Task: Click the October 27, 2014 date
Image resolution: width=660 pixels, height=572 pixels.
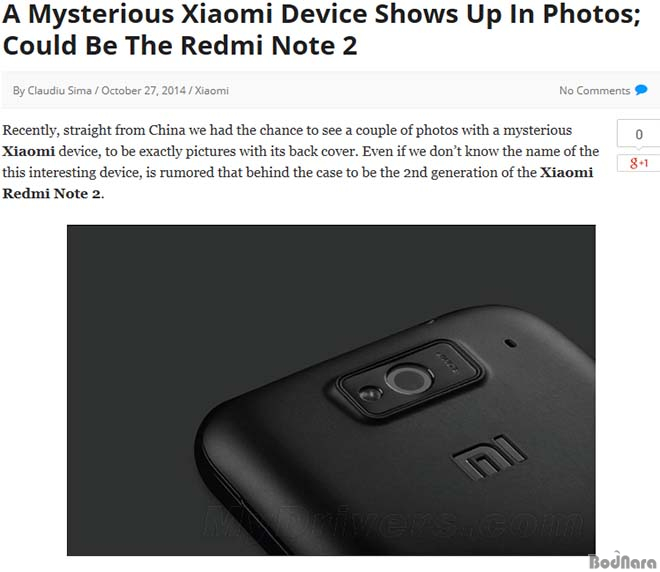Action: [144, 90]
